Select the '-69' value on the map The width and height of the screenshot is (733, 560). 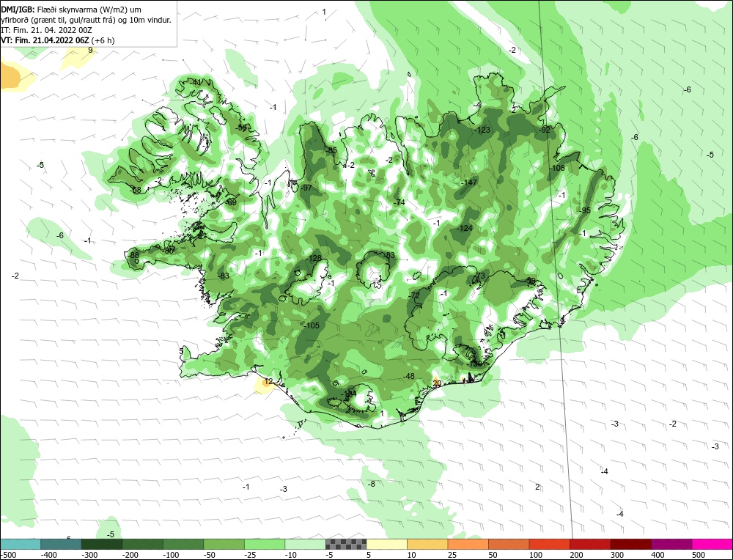230,202
